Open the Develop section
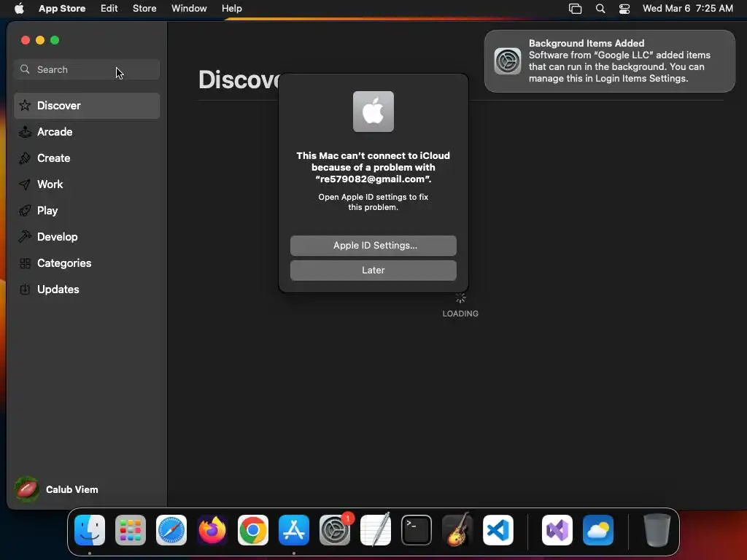This screenshot has height=560, width=747. click(x=87, y=237)
